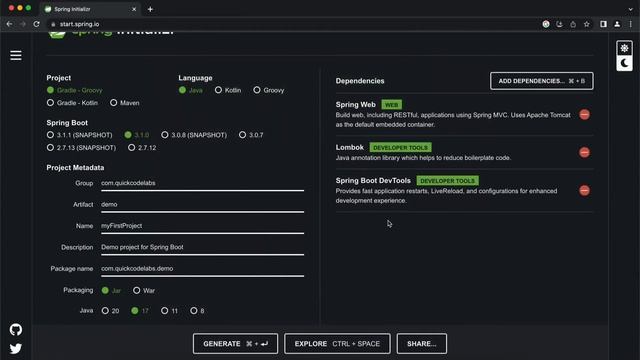
Task: Choose Spring Boot 3.0.7
Action: pos(251,135)
